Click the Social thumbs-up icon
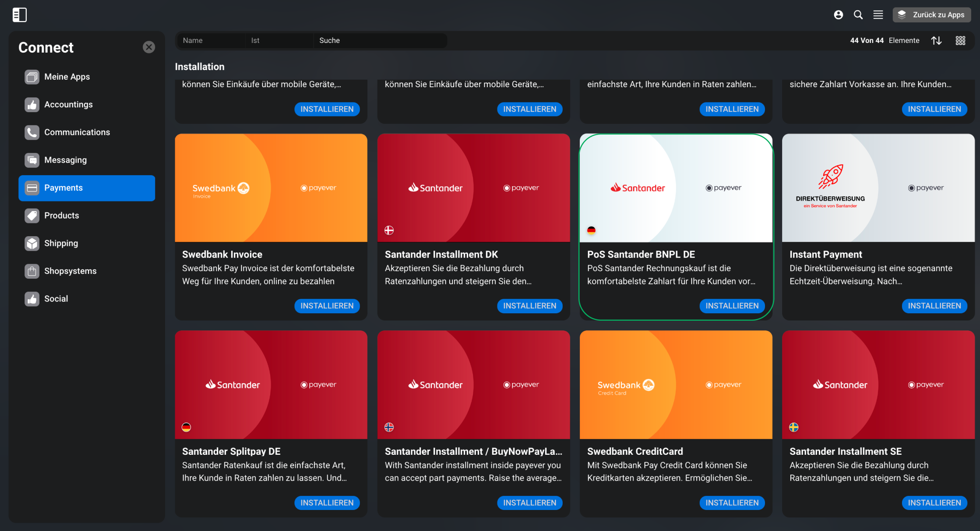 click(32, 299)
